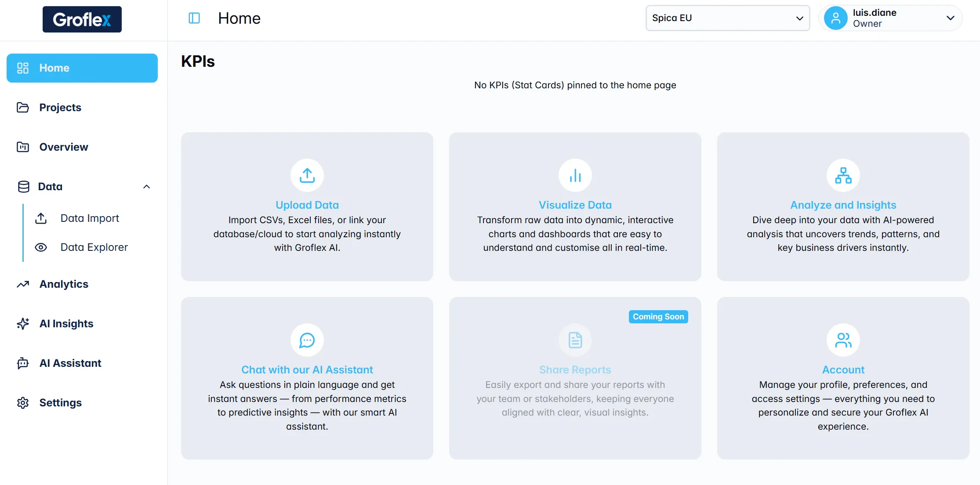Click the Upload Data description text
The width and height of the screenshot is (980, 485).
point(307,234)
